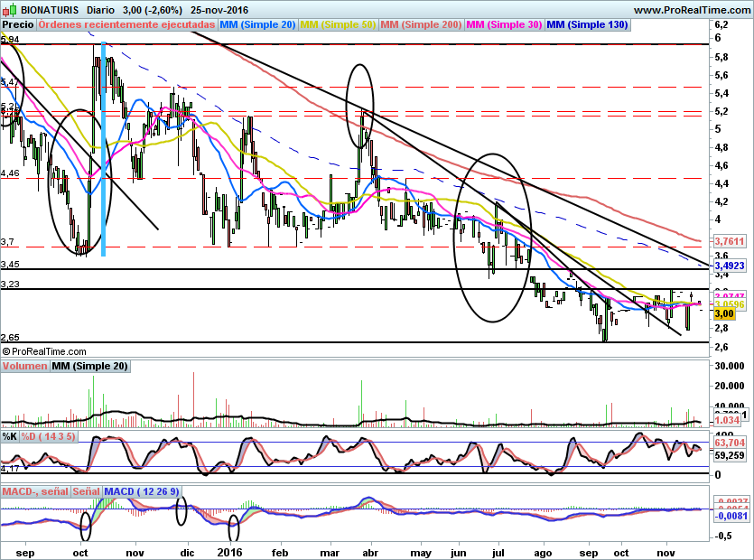Image resolution: width=754 pixels, height=560 pixels.
Task: Click the %K stochastic label
Action: tap(10, 436)
